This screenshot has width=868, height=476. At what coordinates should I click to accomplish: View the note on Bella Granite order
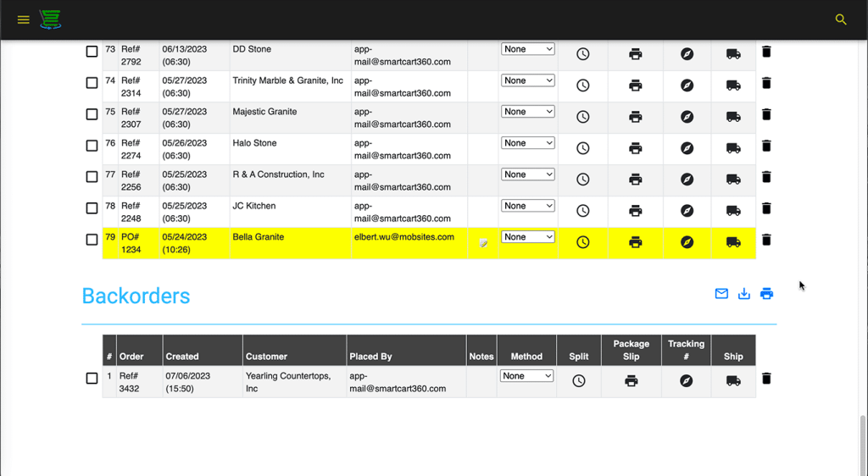pyautogui.click(x=483, y=243)
